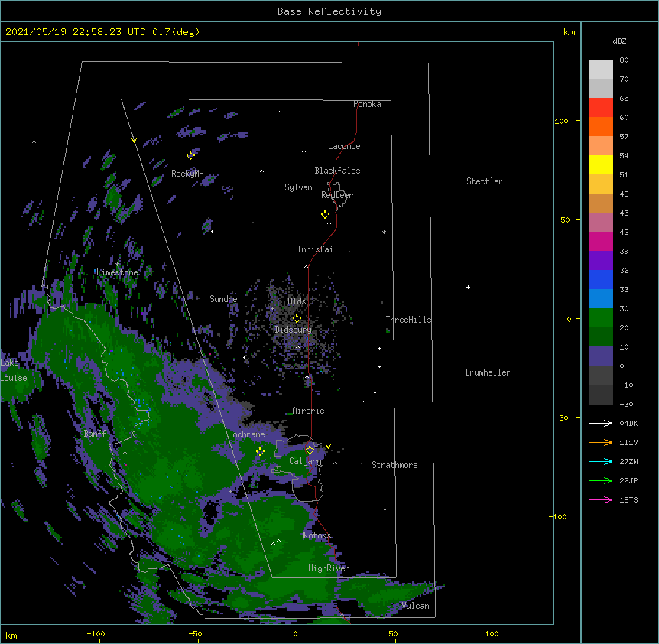The height and width of the screenshot is (644, 659).
Task: Click the yellow marker south of RedDeer
Action: click(326, 215)
